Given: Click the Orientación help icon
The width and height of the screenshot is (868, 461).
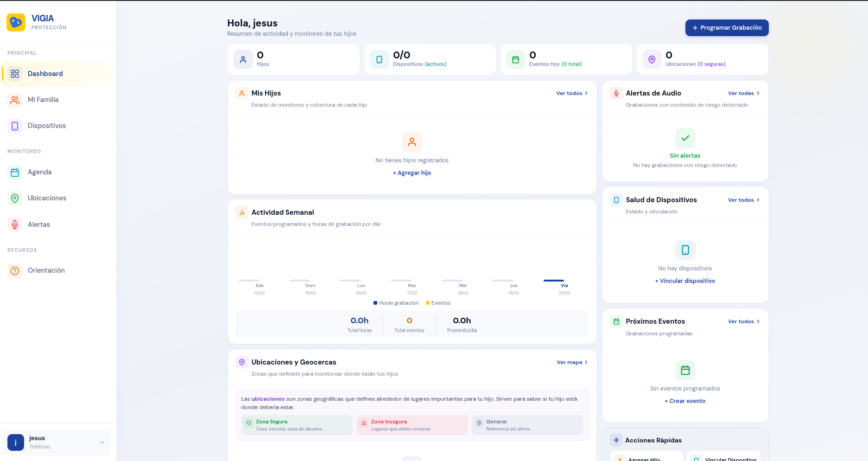Looking at the screenshot, I should 15,270.
